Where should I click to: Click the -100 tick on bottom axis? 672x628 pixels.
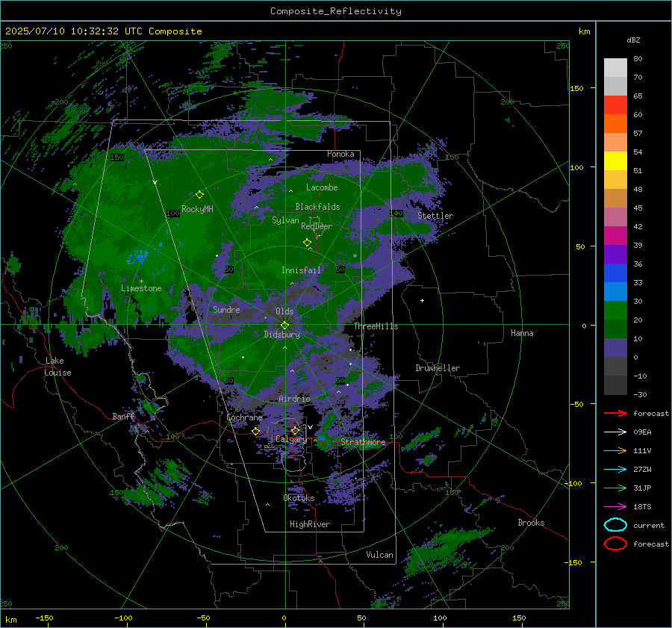coord(123,618)
